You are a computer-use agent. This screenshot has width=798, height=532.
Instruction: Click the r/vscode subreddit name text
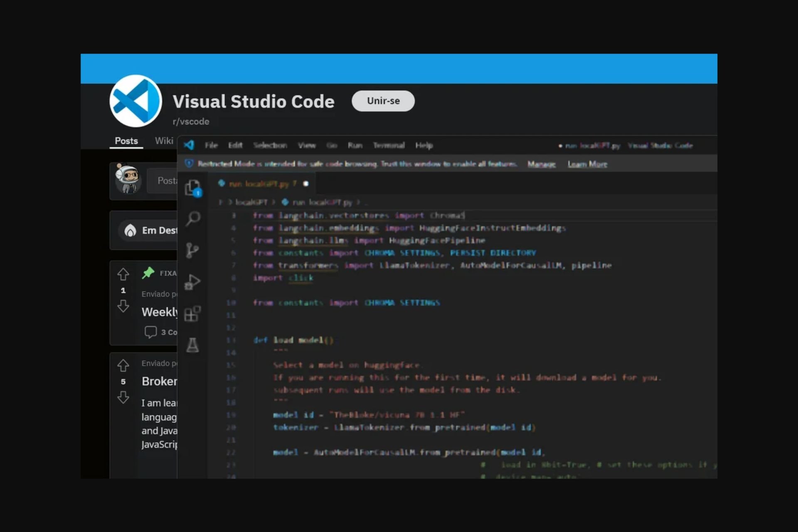click(191, 121)
